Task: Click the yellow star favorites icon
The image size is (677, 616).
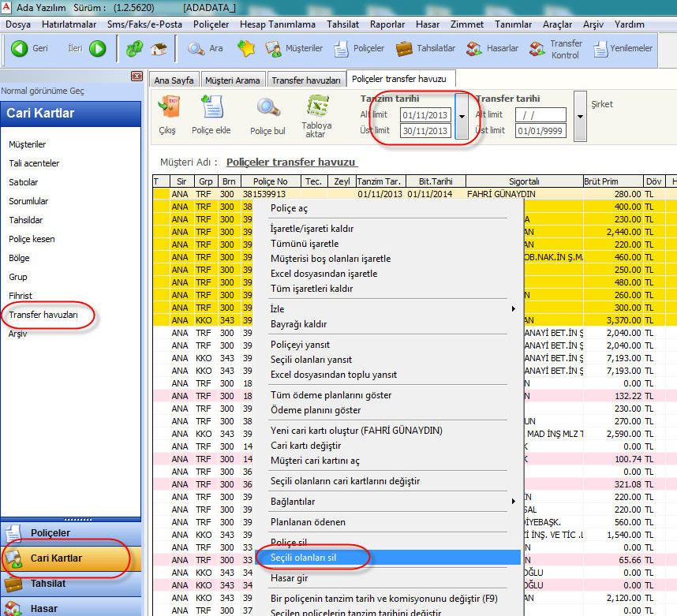Action: coord(245,49)
